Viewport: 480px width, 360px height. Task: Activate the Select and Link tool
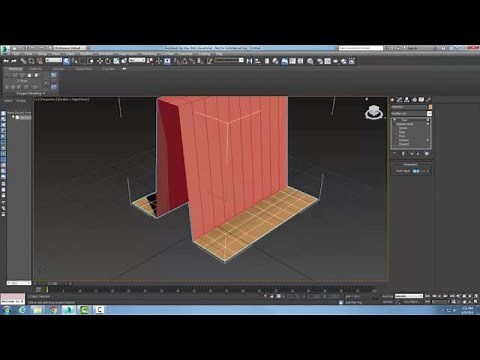pos(23,61)
